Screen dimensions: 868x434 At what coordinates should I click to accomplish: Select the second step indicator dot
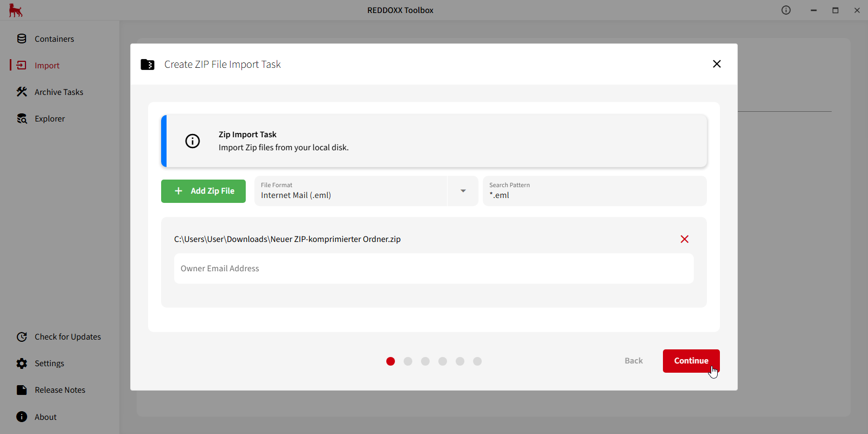(408, 361)
